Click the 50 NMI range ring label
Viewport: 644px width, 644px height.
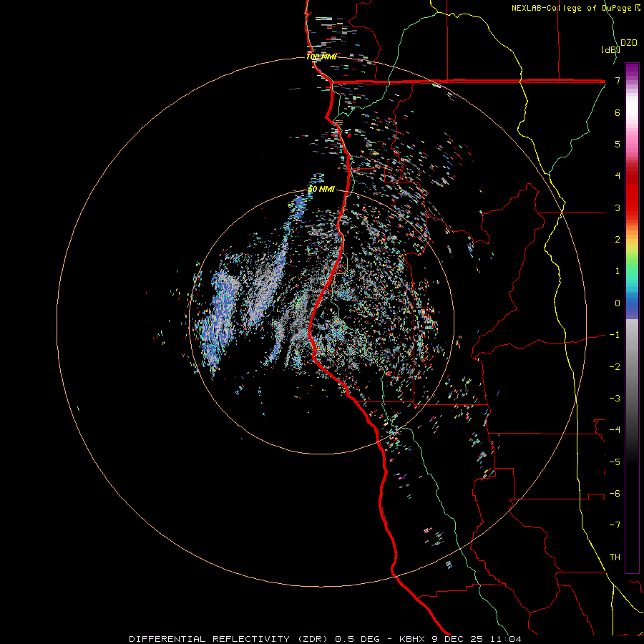pyautogui.click(x=321, y=190)
